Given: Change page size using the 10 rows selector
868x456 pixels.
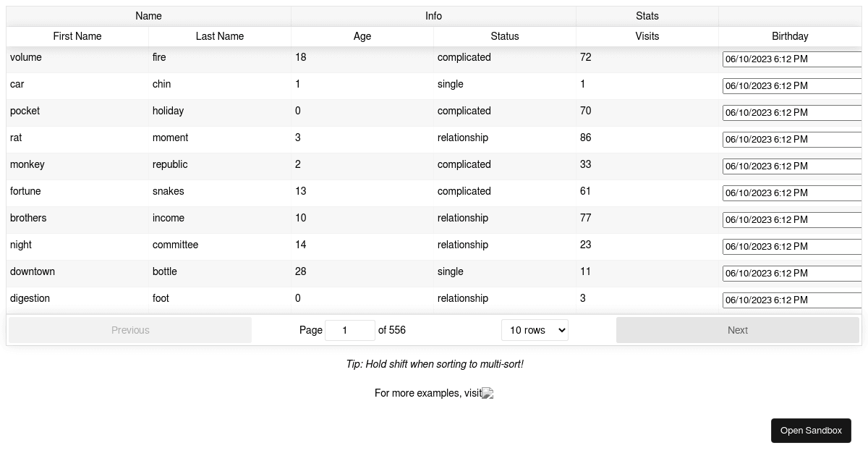Looking at the screenshot, I should pyautogui.click(x=535, y=330).
